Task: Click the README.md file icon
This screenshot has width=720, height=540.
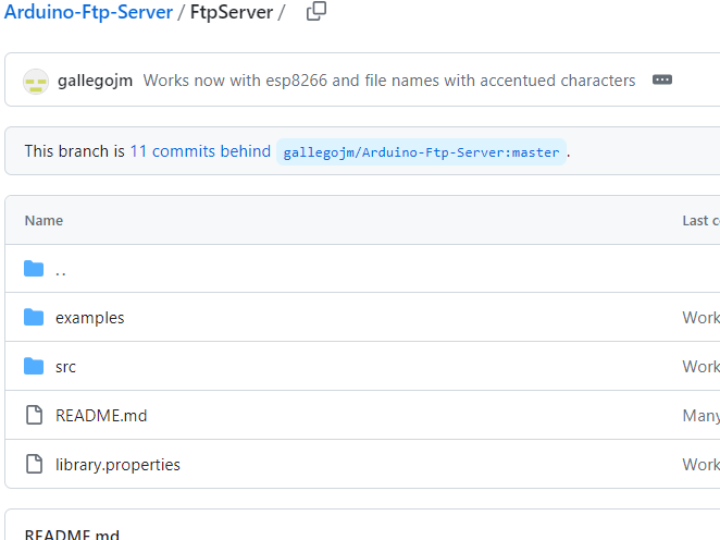Action: point(34,415)
